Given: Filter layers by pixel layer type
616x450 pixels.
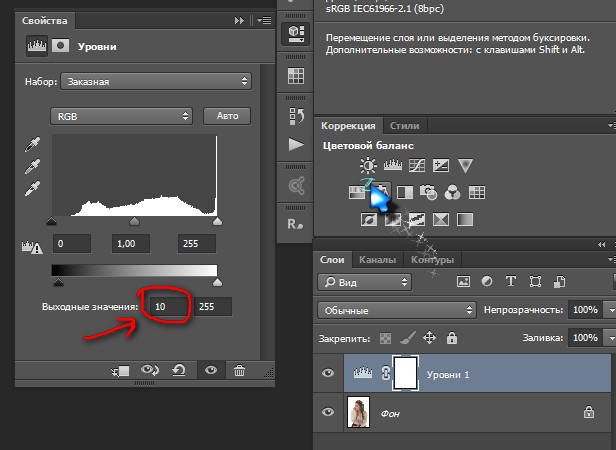Looking at the screenshot, I should pos(463,281).
